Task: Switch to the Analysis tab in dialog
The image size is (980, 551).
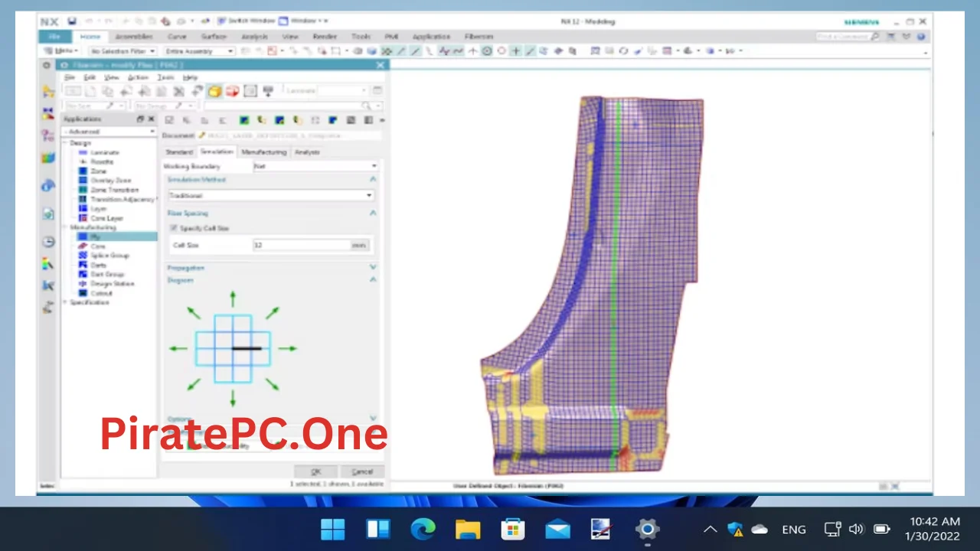Action: pyautogui.click(x=307, y=152)
